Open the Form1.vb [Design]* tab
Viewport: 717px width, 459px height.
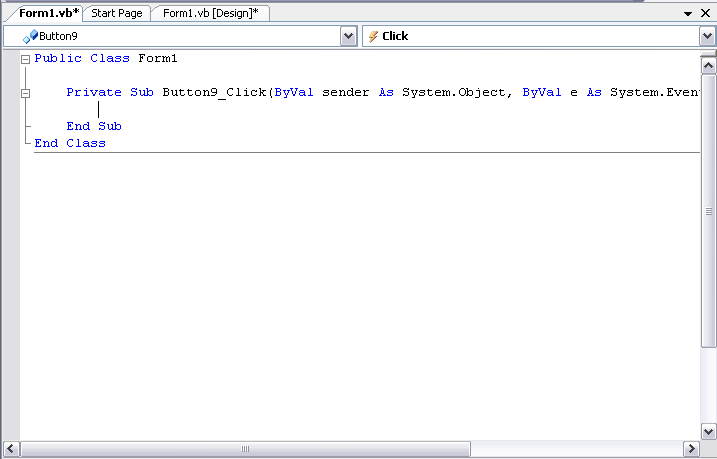(x=210, y=13)
